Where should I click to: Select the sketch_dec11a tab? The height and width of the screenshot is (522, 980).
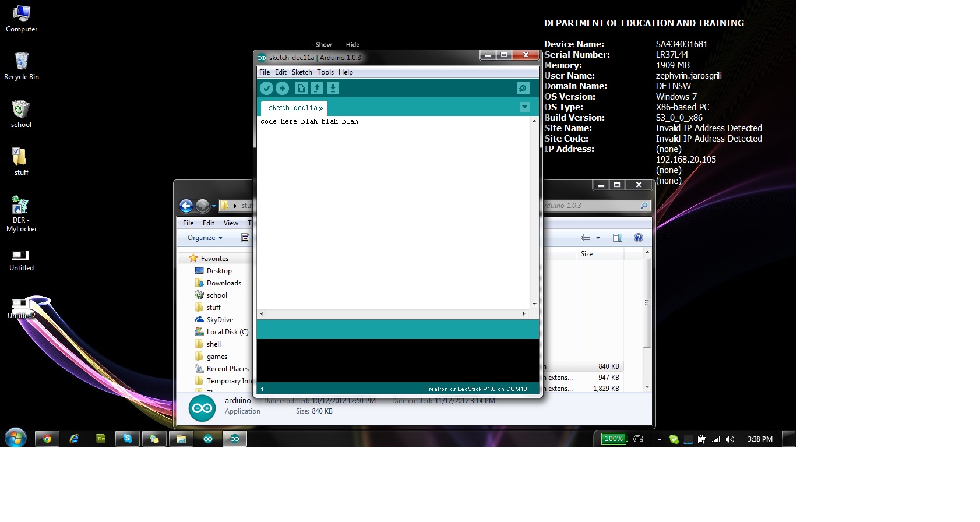[x=294, y=108]
